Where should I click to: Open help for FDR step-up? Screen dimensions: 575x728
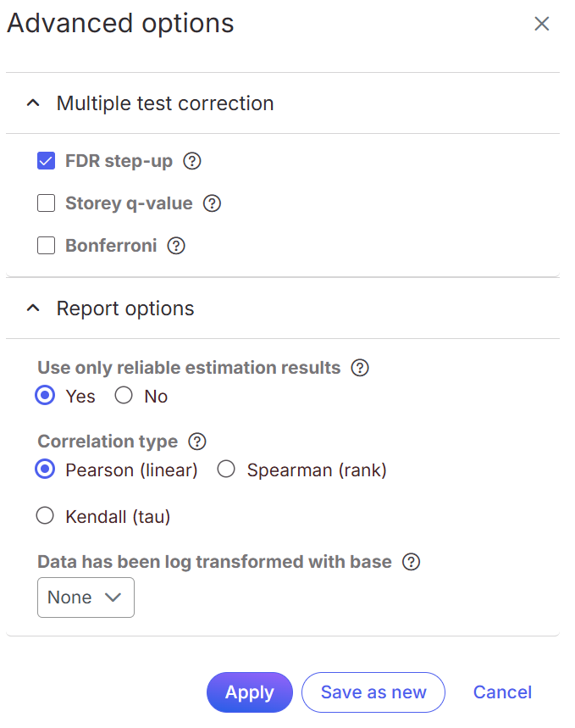coord(192,161)
